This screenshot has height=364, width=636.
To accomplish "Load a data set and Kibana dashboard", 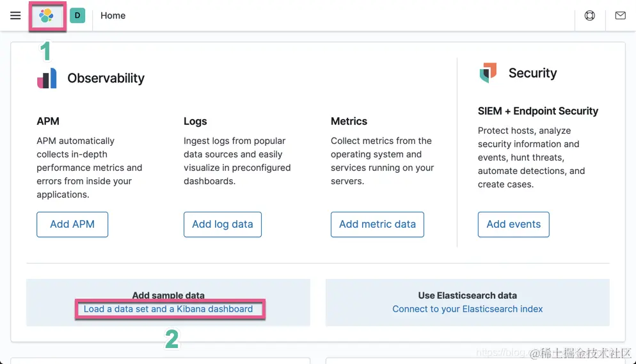I will (168, 309).
